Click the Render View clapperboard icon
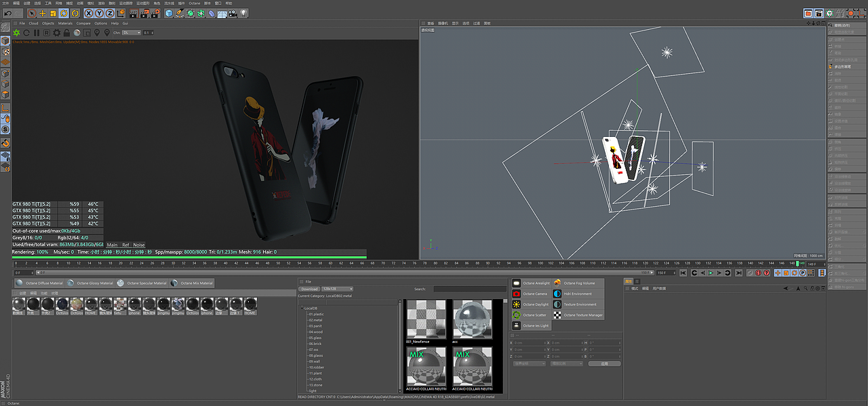This screenshot has height=406, width=868. (x=134, y=14)
